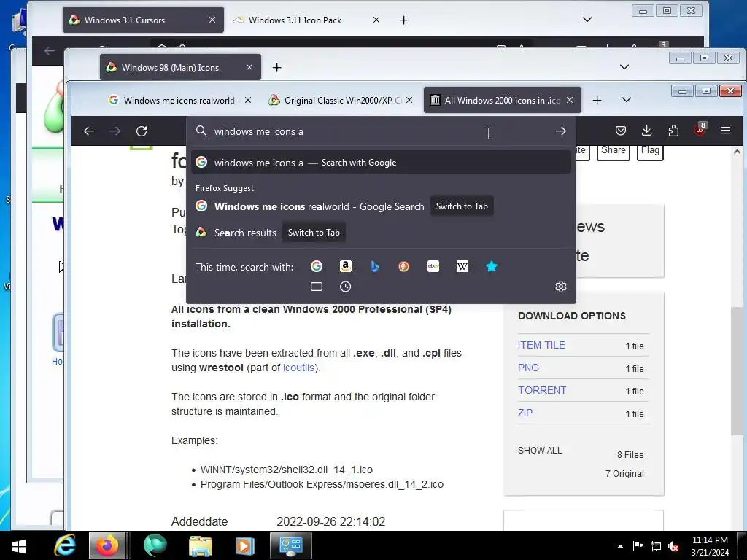Screen dimensions: 747x560
Task: Switch to Tab for Windows me icons realworld suggestion
Action: [462, 206]
